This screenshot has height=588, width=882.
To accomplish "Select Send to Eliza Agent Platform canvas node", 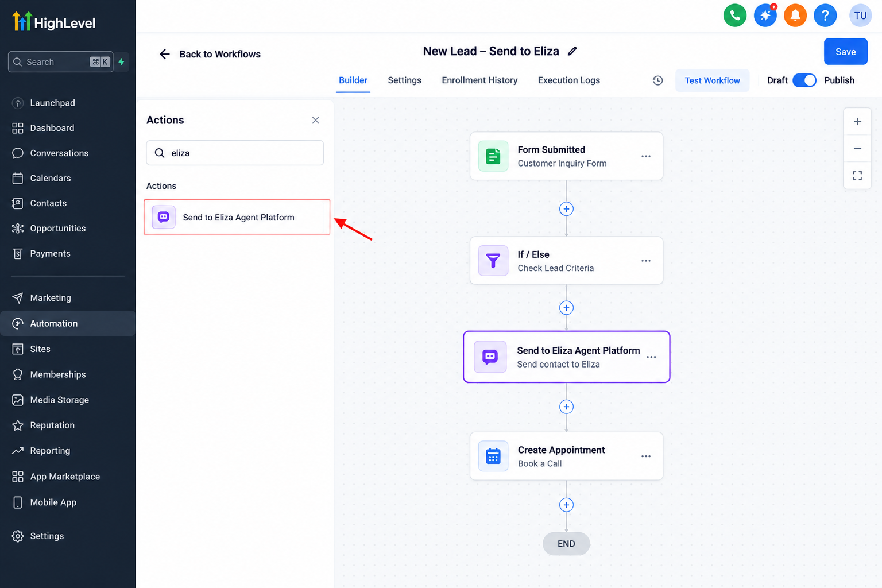I will (566, 357).
